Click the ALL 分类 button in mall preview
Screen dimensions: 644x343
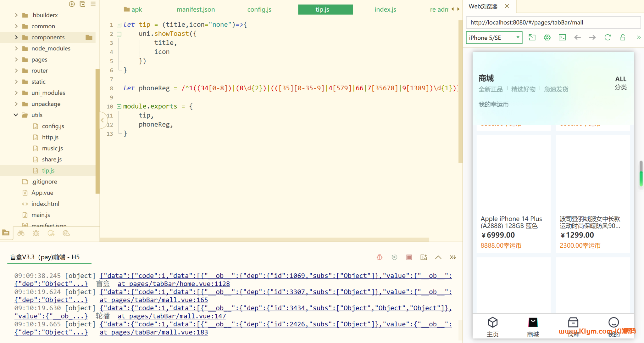click(620, 83)
